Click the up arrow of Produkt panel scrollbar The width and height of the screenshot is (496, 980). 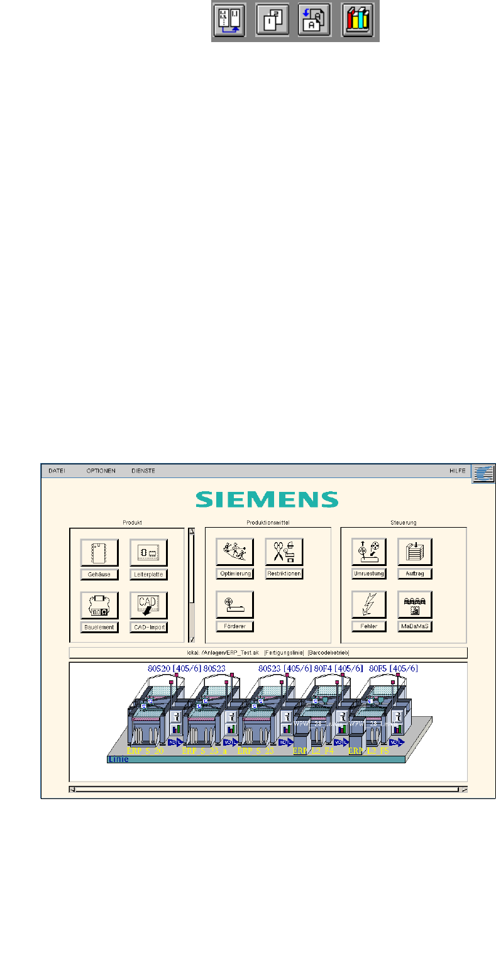[192, 531]
